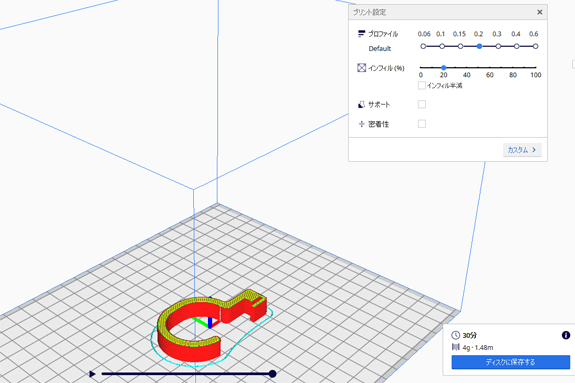Click the infill icon

click(362, 68)
